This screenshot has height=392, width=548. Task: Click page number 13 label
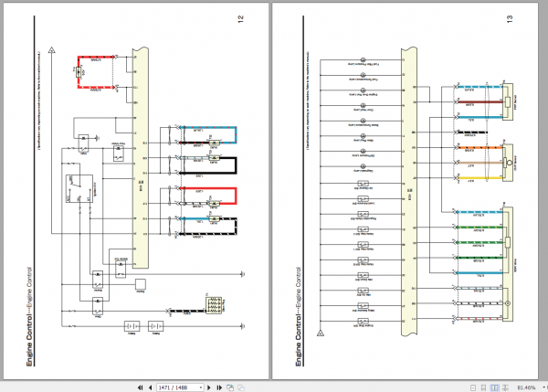pos(510,19)
